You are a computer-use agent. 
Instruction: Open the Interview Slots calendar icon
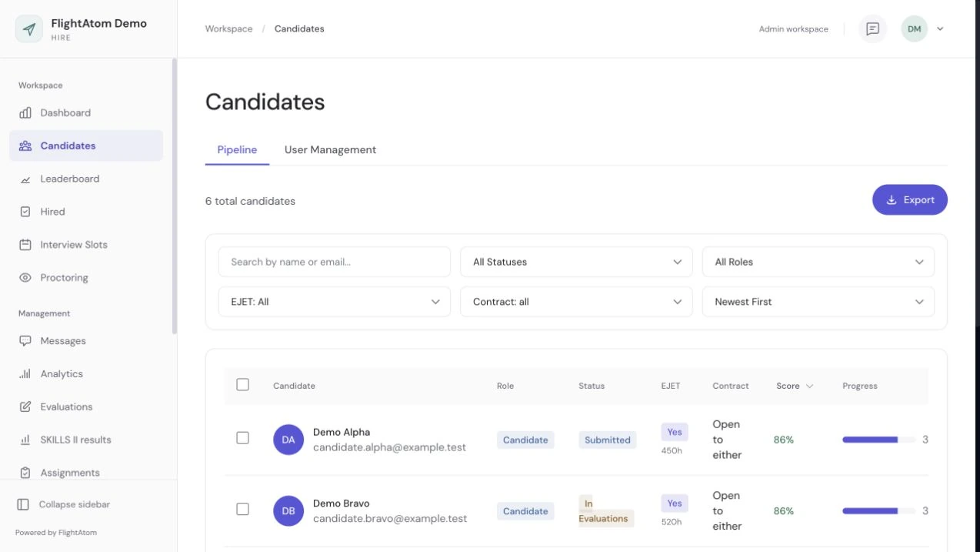(25, 245)
